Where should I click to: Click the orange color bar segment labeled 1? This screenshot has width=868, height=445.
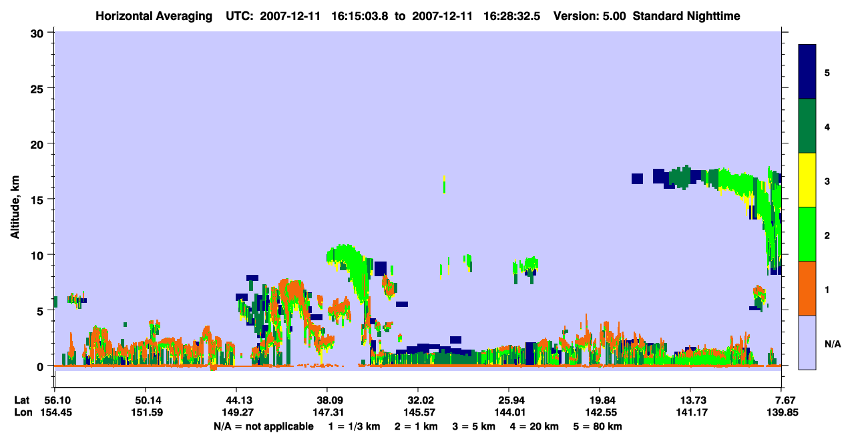[807, 288]
